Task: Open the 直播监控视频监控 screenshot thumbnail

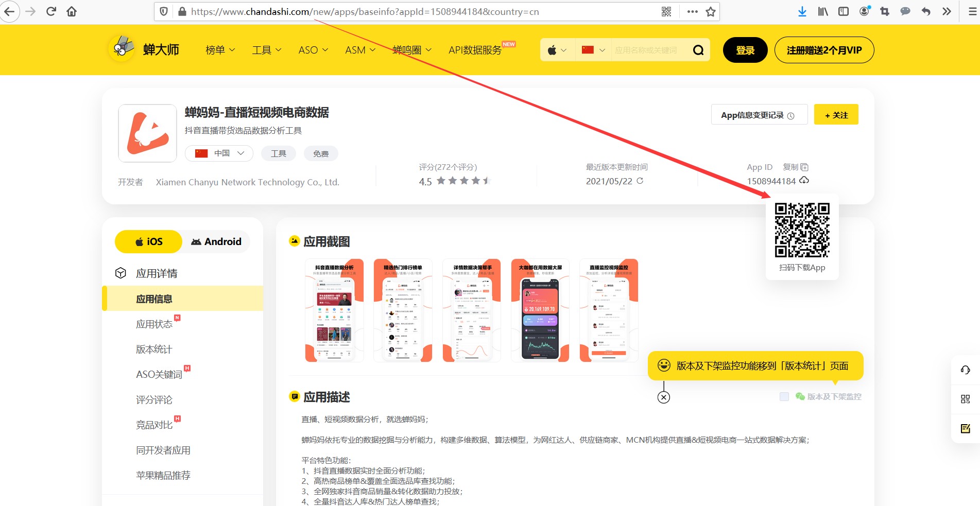Action: (609, 310)
